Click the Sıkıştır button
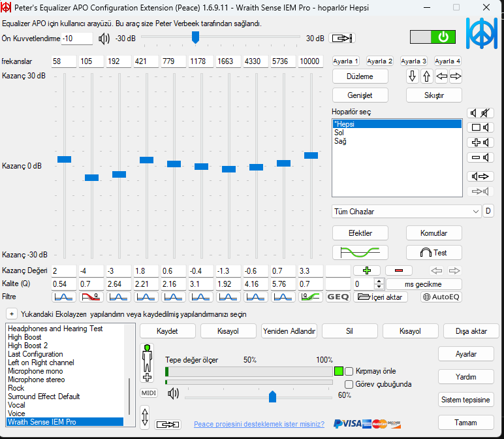 pos(434,95)
